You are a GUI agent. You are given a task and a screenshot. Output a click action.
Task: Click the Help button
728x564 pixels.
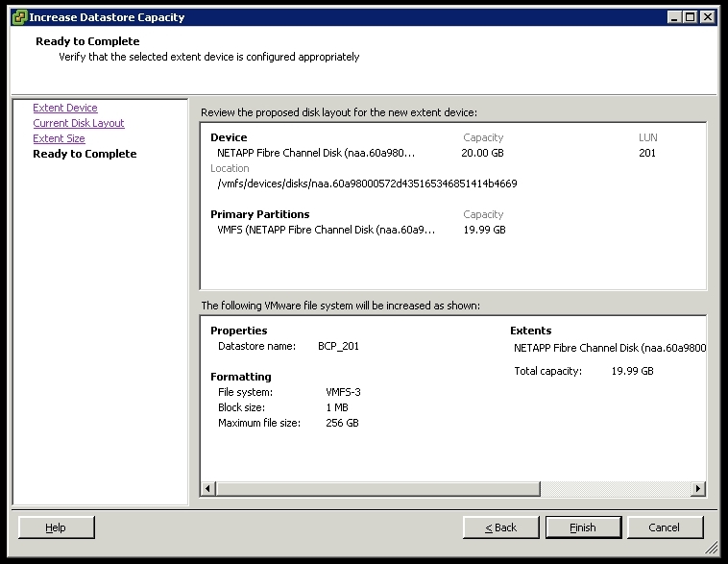pyautogui.click(x=56, y=527)
